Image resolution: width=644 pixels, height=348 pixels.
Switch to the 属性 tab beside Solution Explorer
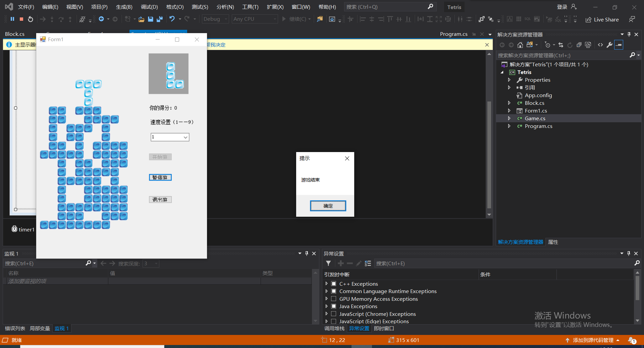(553, 242)
